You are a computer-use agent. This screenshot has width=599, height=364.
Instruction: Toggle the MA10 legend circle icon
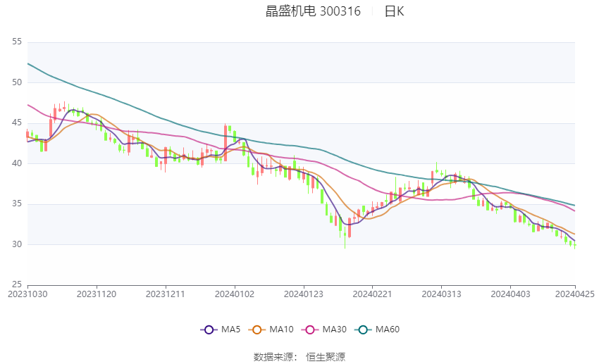point(257,330)
